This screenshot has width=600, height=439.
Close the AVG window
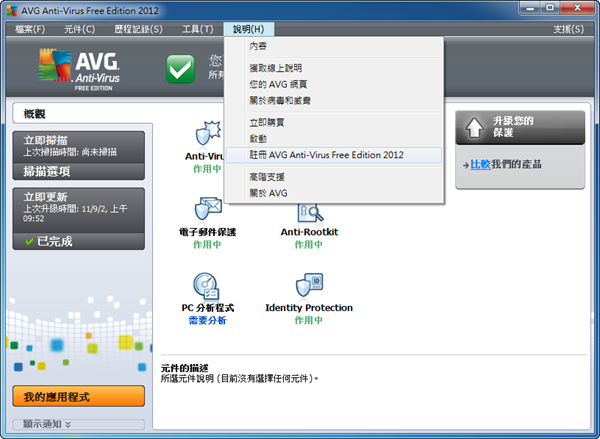577,8
